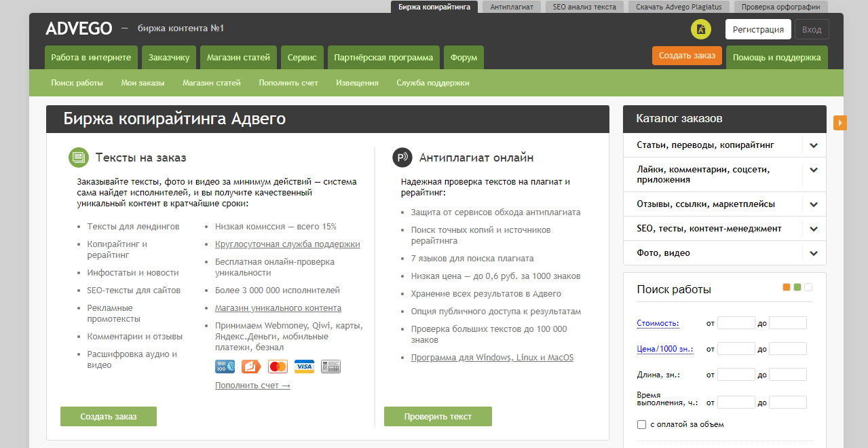Click the orange arrow tab at page edge
The width and height of the screenshot is (868, 448).
tap(840, 122)
